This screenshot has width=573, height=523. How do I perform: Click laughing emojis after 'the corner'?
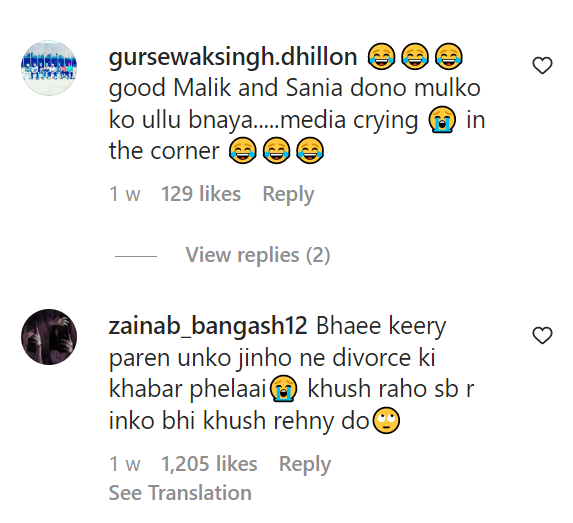click(x=276, y=151)
